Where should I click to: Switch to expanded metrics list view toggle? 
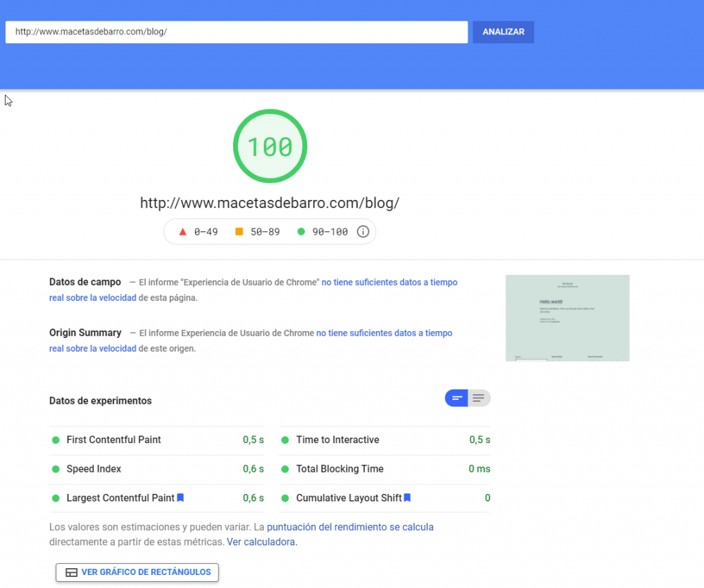478,398
